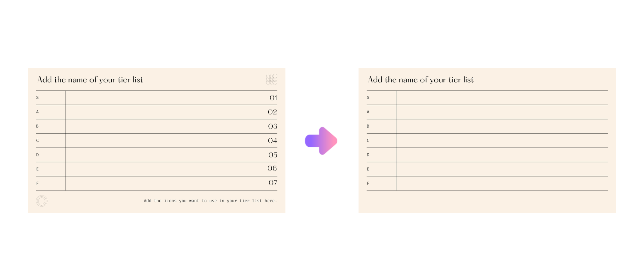Click the purple-pink gradient arrow
The image size is (644, 278).
click(321, 141)
